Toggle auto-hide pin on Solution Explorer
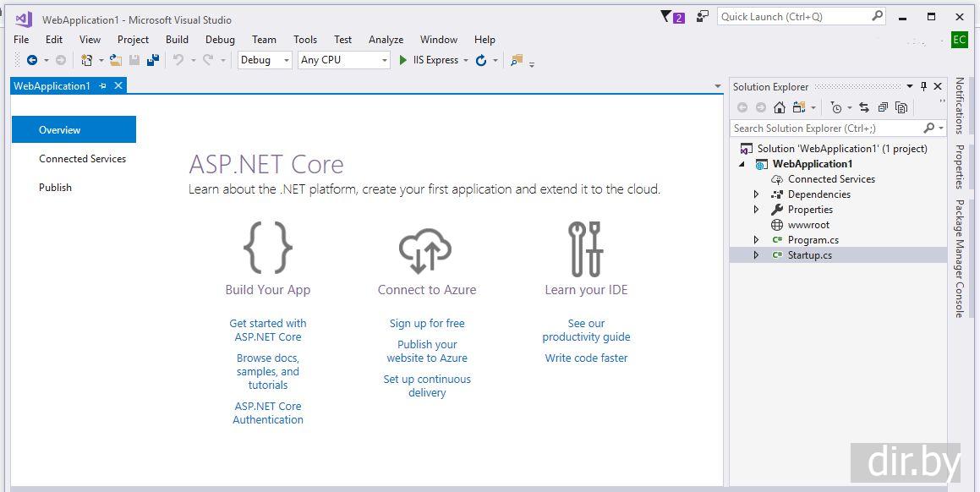Screen dimensions: 980x492 point(923,86)
